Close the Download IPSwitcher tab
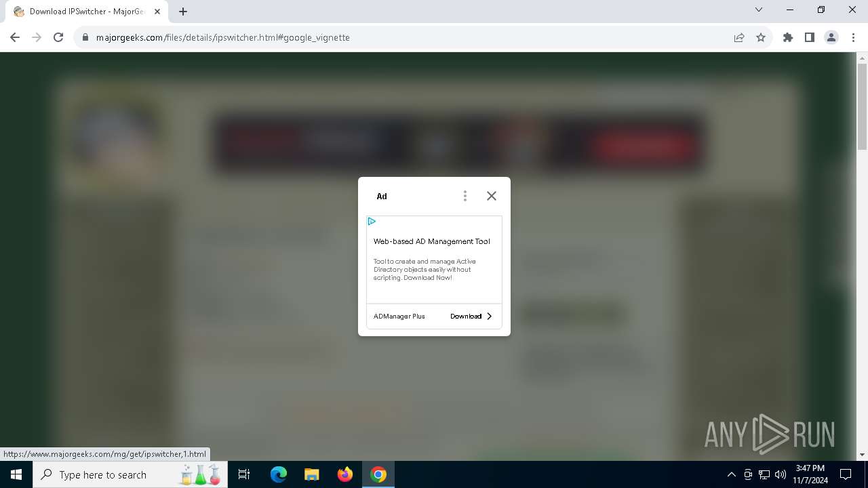868x488 pixels. point(157,12)
